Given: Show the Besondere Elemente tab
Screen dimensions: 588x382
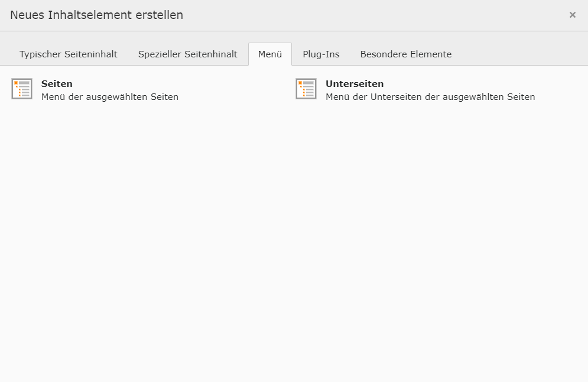Looking at the screenshot, I should pos(406,54).
